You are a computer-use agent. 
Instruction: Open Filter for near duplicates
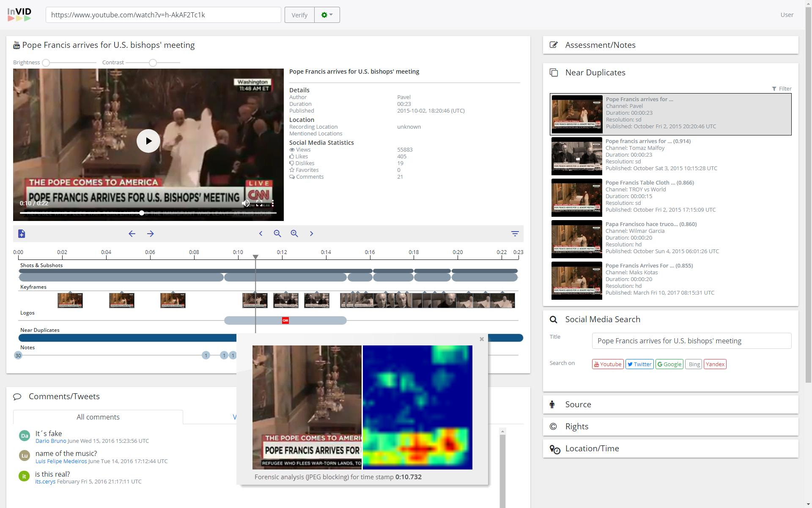782,88
